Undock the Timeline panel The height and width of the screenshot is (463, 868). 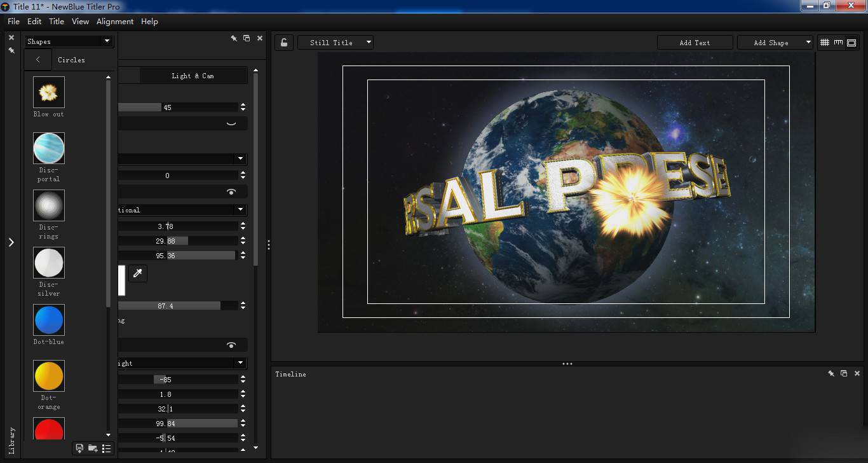point(844,374)
